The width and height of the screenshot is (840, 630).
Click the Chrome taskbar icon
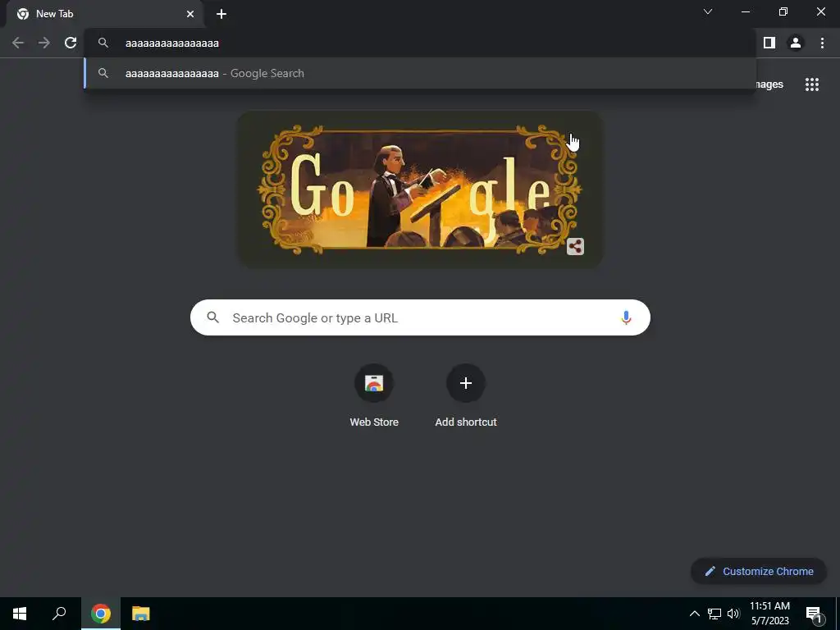click(101, 614)
